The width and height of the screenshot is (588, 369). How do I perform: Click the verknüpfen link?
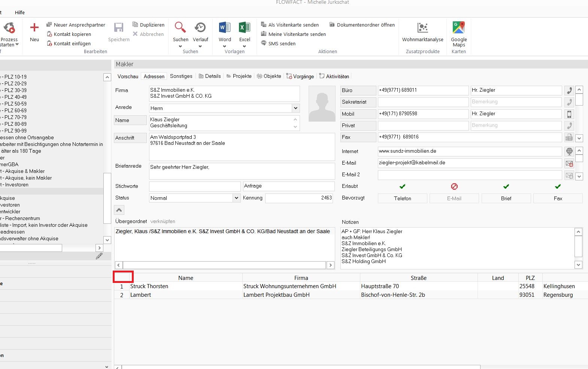pos(163,222)
